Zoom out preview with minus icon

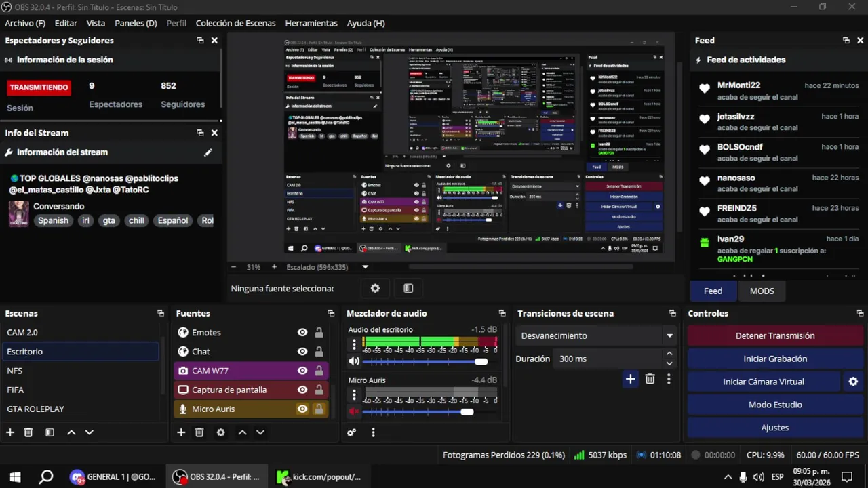[x=233, y=267]
